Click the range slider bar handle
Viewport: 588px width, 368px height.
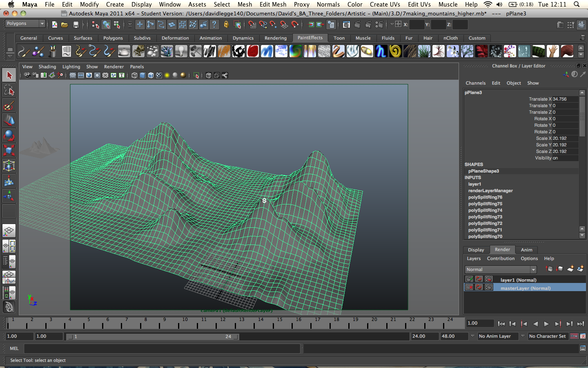tap(152, 337)
